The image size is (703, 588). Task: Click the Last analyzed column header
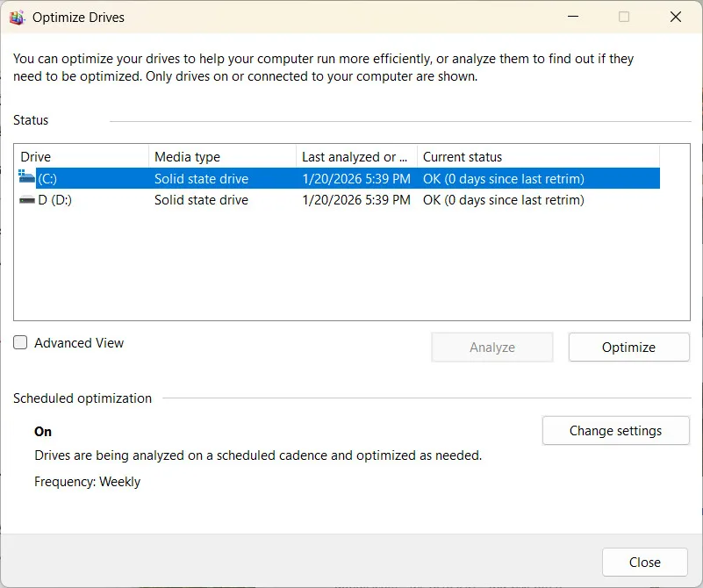[355, 157]
